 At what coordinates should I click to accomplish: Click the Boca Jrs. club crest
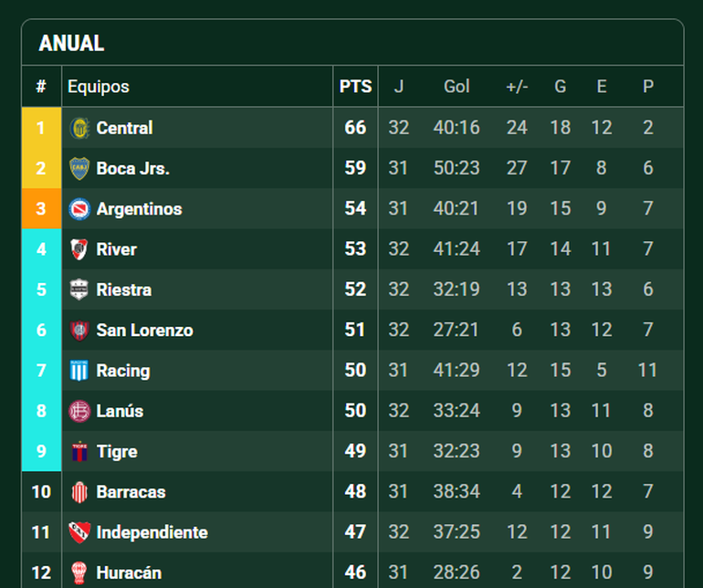click(x=79, y=168)
